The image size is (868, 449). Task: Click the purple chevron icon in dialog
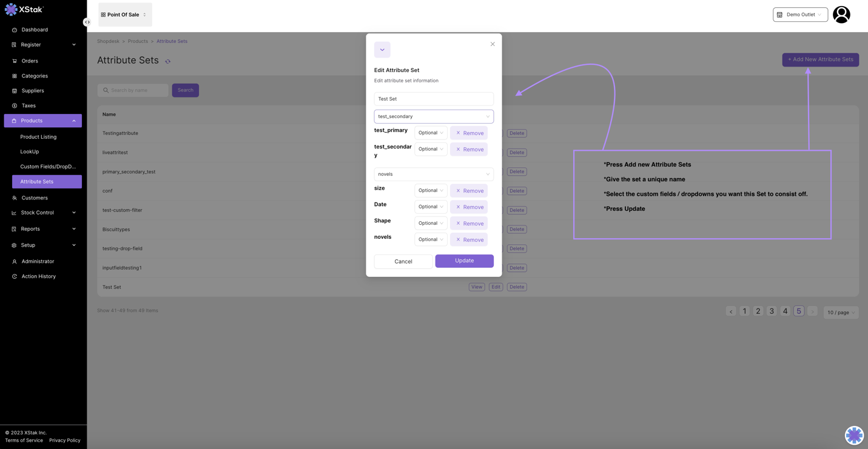382,50
